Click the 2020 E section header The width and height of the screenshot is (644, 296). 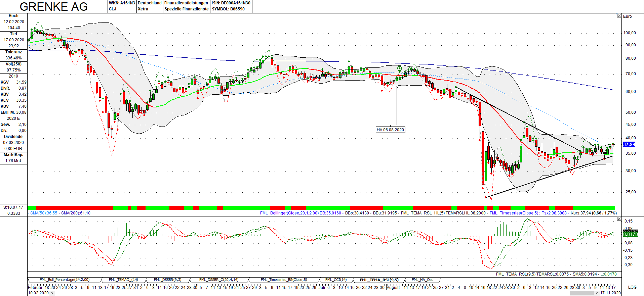13,118
